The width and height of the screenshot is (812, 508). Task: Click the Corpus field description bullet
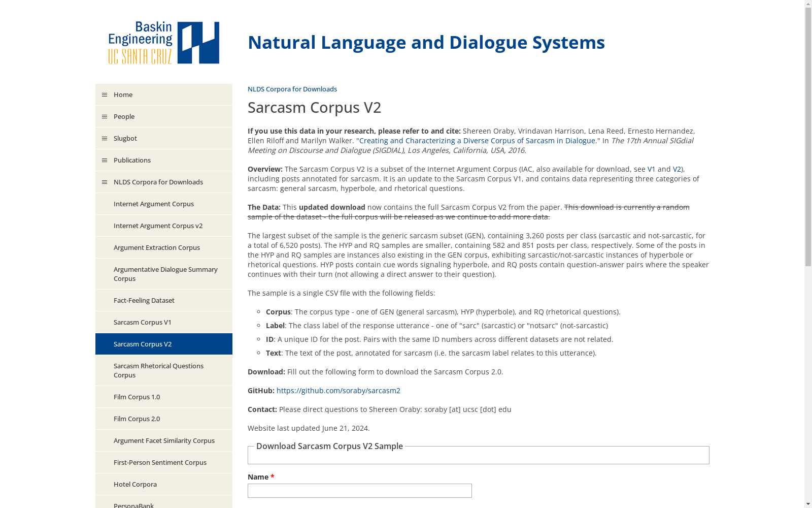(443, 312)
